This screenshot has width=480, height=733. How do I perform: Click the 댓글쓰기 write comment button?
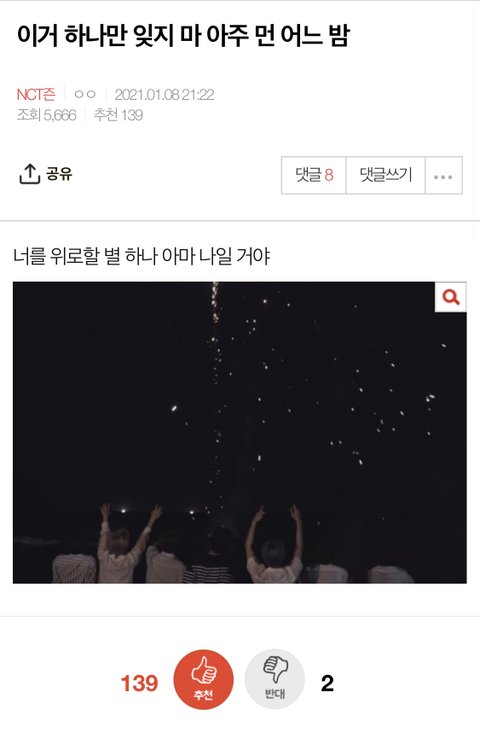pos(386,175)
